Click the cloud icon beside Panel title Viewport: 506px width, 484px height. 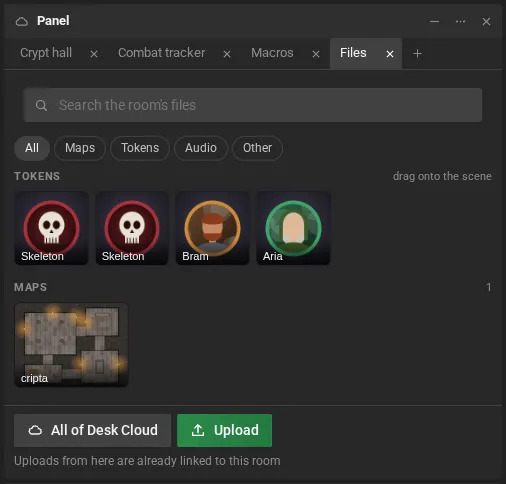click(22, 22)
